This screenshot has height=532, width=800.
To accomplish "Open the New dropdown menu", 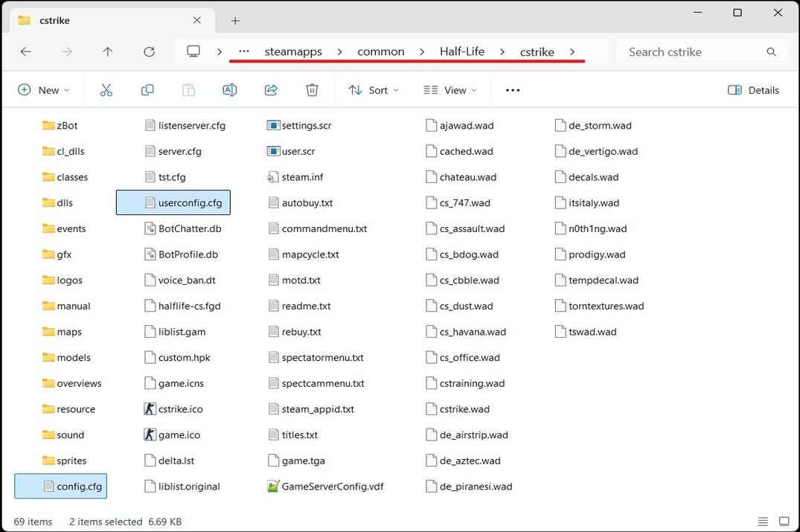I will tap(43, 90).
